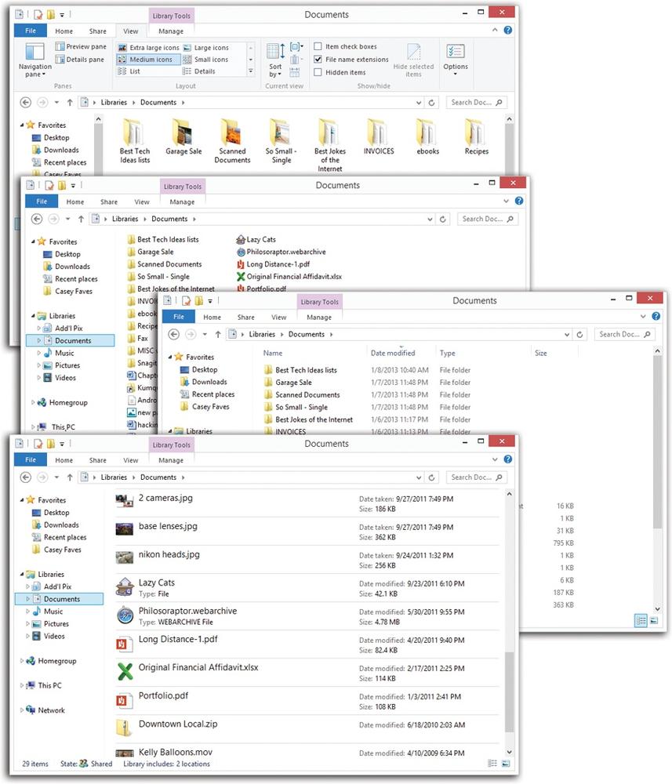Screen dimensions: 672x784
Task: Toggle the Preview pane in the ribbon
Action: point(81,46)
